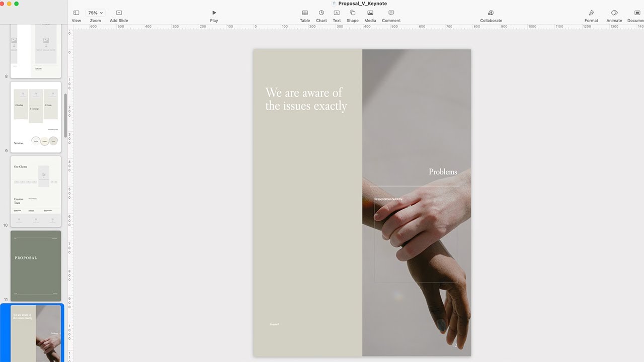Select the 'We are aware of the issues exactly' heading
This screenshot has height=362, width=644.
pos(306,99)
